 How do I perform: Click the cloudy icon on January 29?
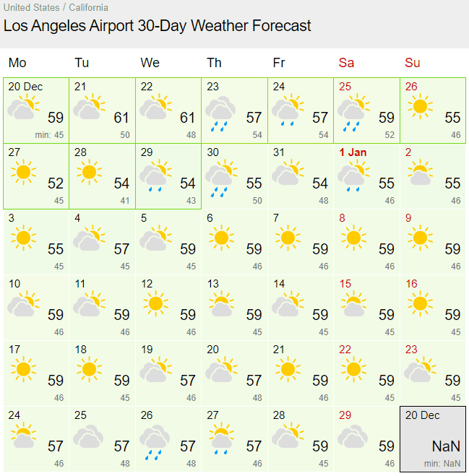[353, 436]
